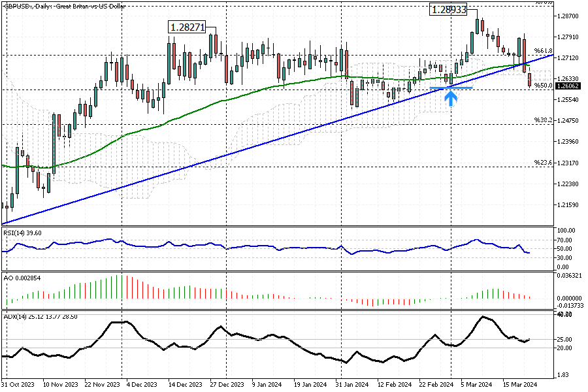This screenshot has width=588, height=392.
Task: Select the RSI(14) 39.60 indicator label
Action: coord(22,231)
